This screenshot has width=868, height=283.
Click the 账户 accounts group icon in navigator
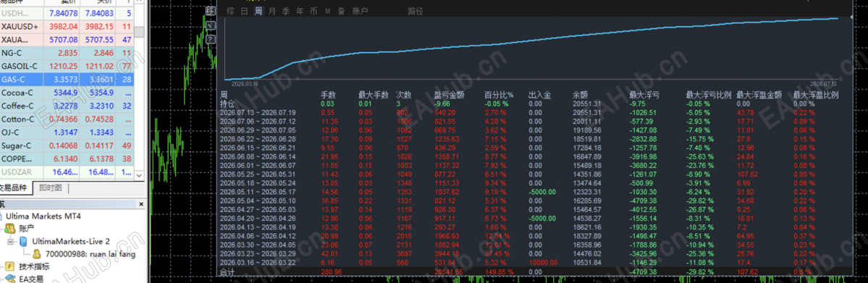[x=9, y=229]
